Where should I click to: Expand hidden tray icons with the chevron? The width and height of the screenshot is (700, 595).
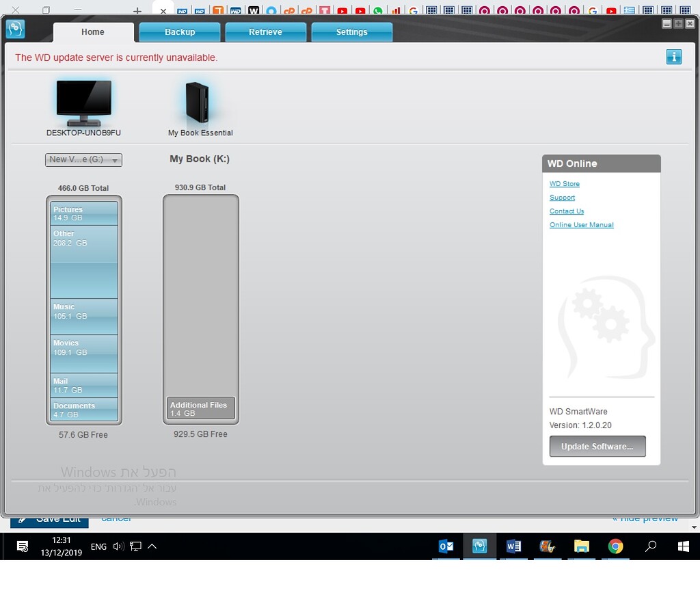pyautogui.click(x=152, y=546)
